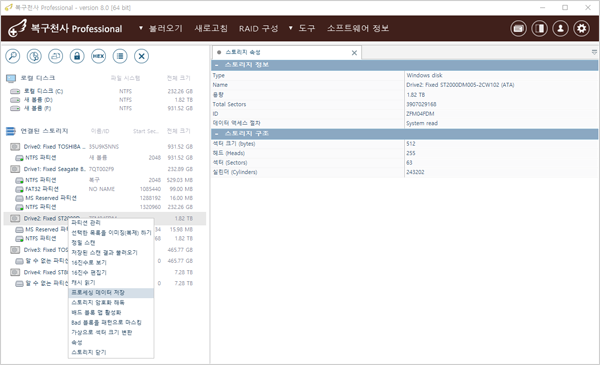Viewport: 600px width, 365px height.
Task: Open the tab list dropdown at right edge
Action: click(x=594, y=52)
